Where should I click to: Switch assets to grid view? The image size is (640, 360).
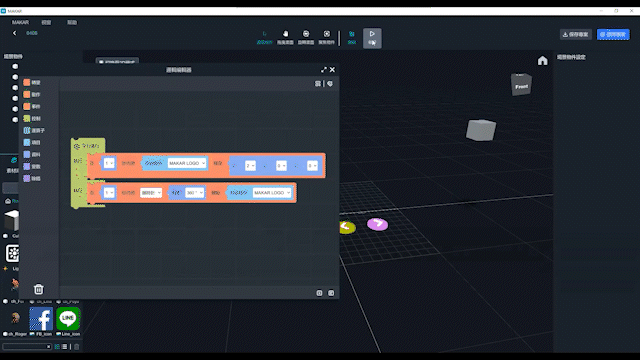[x=57, y=347]
